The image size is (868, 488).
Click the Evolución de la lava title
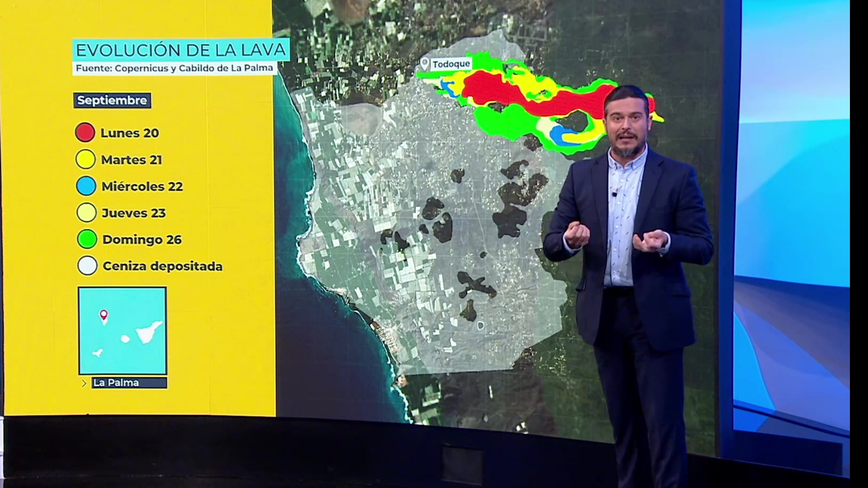[x=181, y=50]
